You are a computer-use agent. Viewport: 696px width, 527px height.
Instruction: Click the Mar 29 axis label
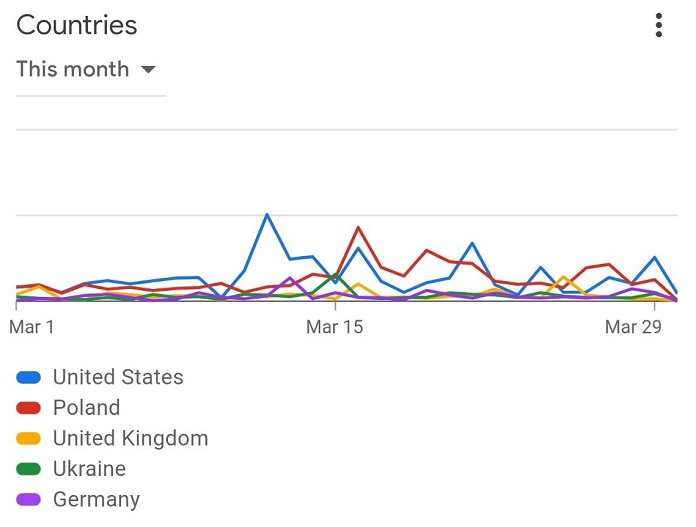[633, 327]
